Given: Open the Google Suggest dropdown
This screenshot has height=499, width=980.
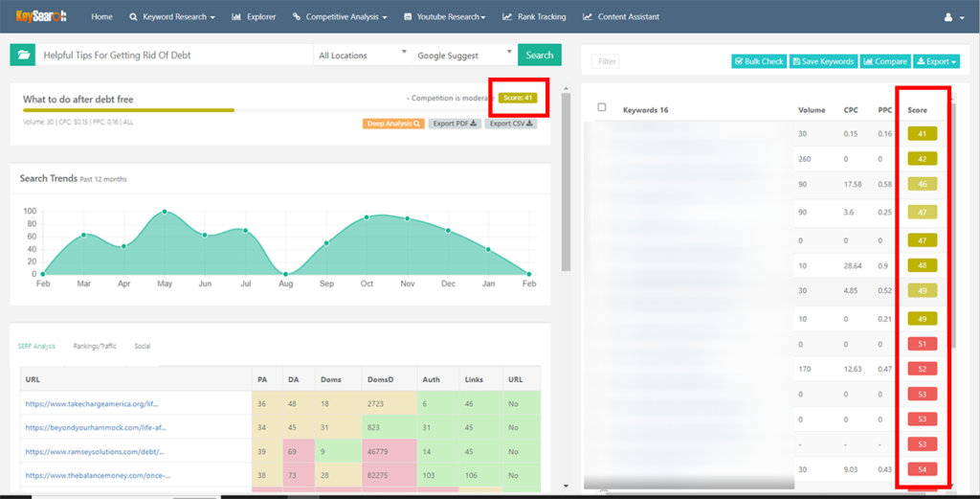Looking at the screenshot, I should [x=464, y=55].
